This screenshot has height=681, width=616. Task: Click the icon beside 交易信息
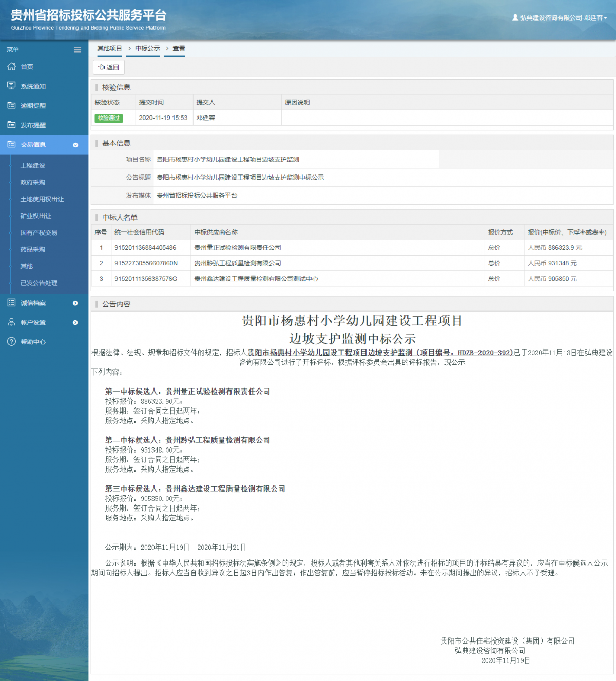11,144
